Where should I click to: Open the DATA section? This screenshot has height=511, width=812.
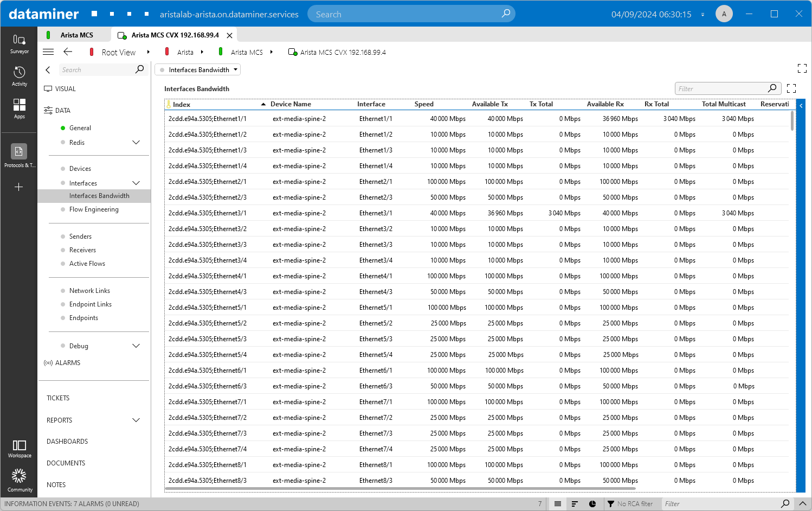(x=62, y=111)
